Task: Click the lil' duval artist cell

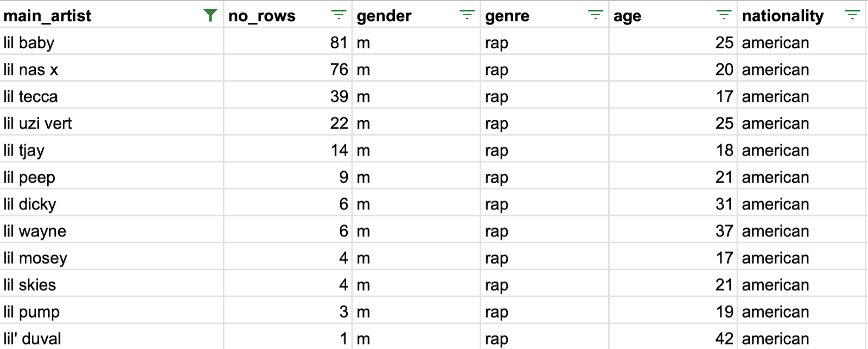Action: (x=111, y=338)
